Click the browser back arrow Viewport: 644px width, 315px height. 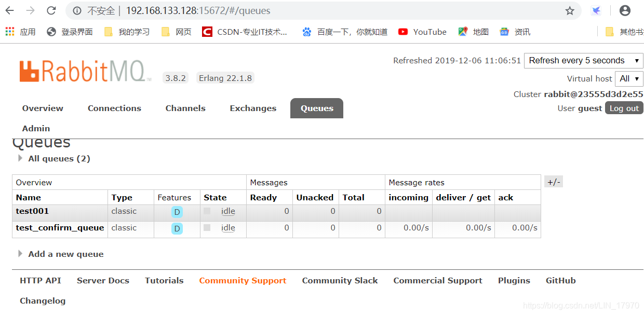(10, 10)
